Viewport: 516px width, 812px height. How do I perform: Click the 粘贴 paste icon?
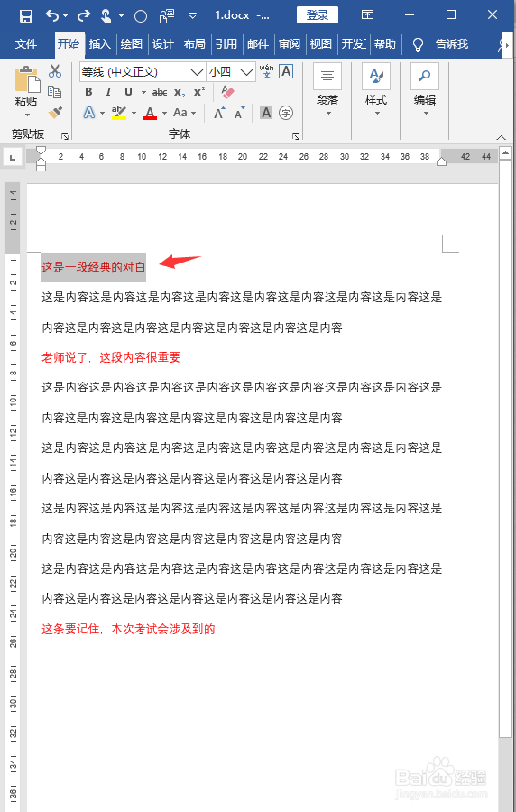pyautogui.click(x=26, y=79)
